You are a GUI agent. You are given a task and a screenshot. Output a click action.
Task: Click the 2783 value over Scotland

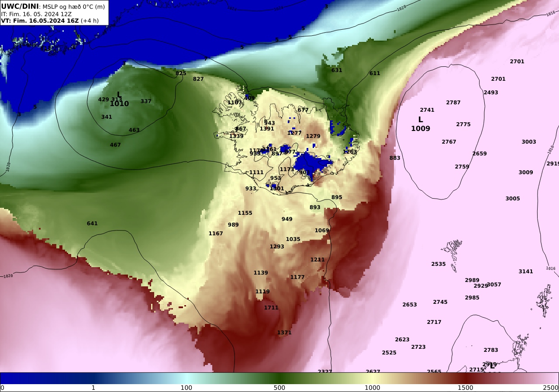click(491, 350)
